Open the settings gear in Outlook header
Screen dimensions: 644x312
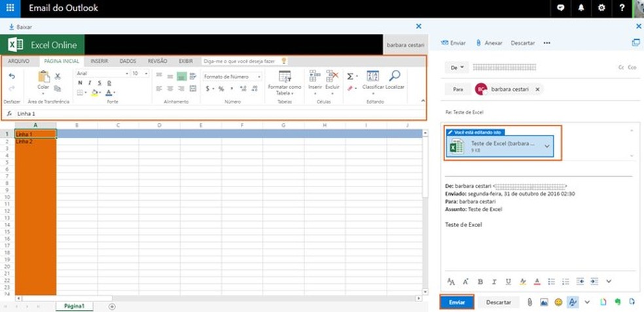click(x=601, y=9)
